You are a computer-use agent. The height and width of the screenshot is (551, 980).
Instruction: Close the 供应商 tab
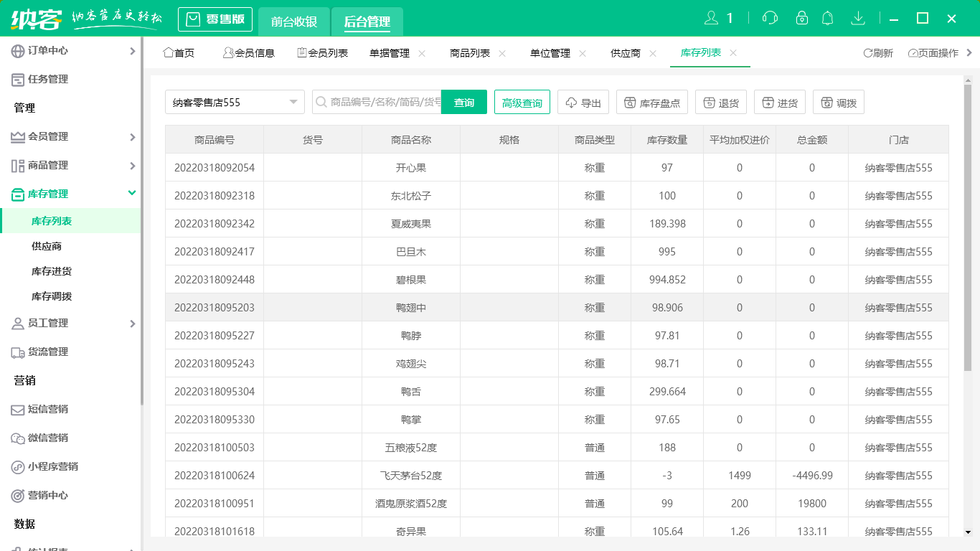pyautogui.click(x=653, y=53)
